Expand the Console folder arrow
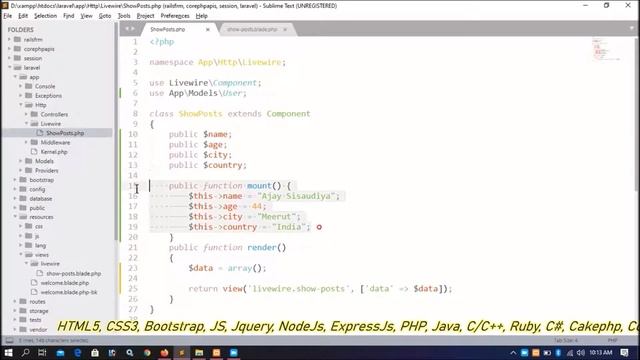Viewport: 640px width, 360px height. pos(21,87)
